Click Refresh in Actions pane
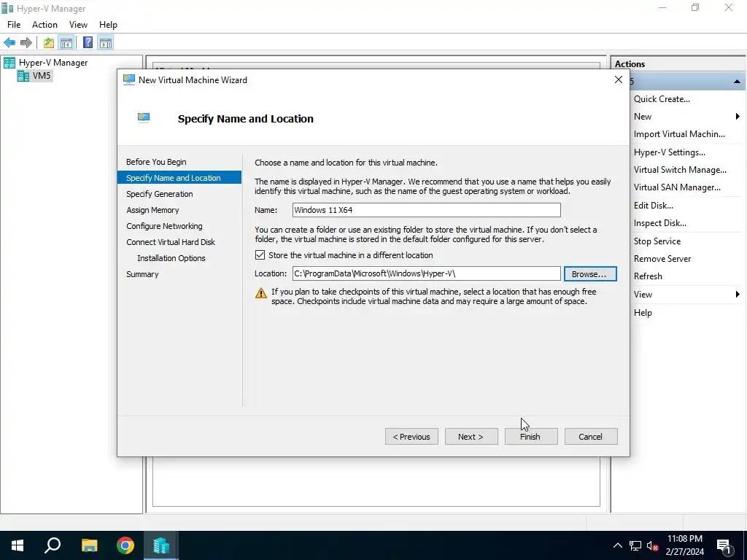 (x=648, y=276)
